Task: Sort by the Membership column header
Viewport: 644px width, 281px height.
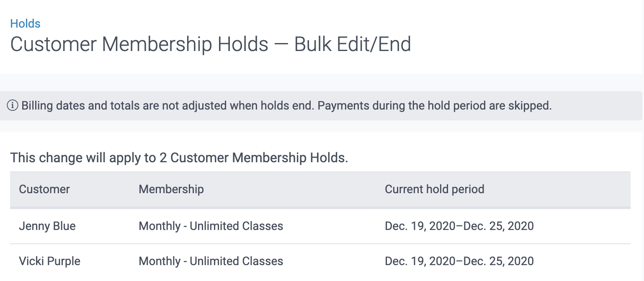Action: (171, 189)
